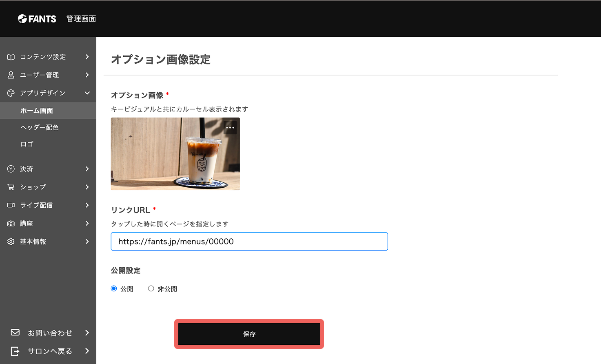Click the 決済 menu label
601x364 pixels.
27,169
